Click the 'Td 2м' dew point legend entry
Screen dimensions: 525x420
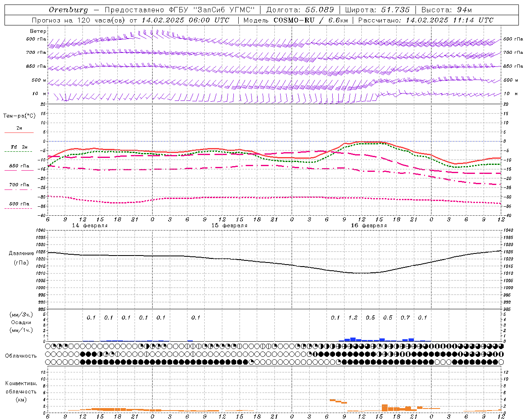tap(19, 147)
